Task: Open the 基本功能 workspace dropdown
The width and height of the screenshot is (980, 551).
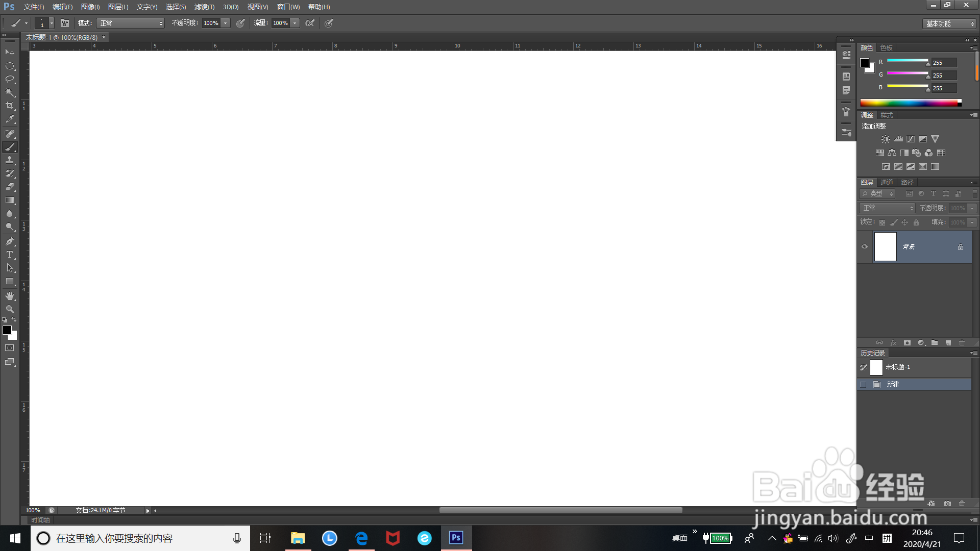Action: pos(949,23)
